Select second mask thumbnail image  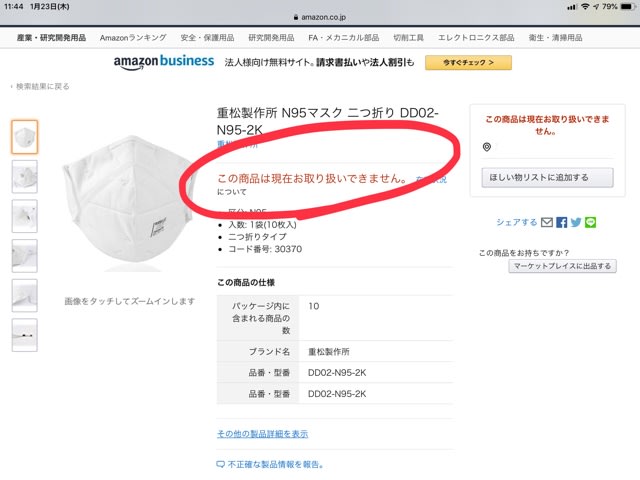click(24, 176)
